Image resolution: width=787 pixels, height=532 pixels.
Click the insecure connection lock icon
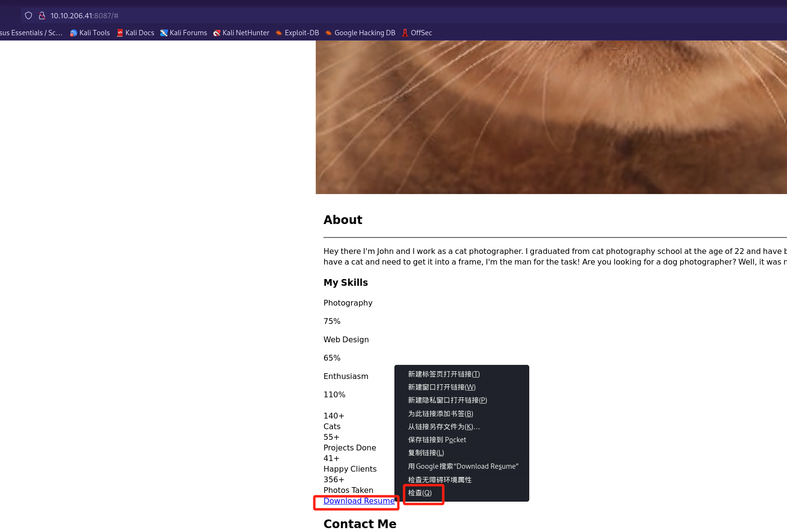point(42,15)
